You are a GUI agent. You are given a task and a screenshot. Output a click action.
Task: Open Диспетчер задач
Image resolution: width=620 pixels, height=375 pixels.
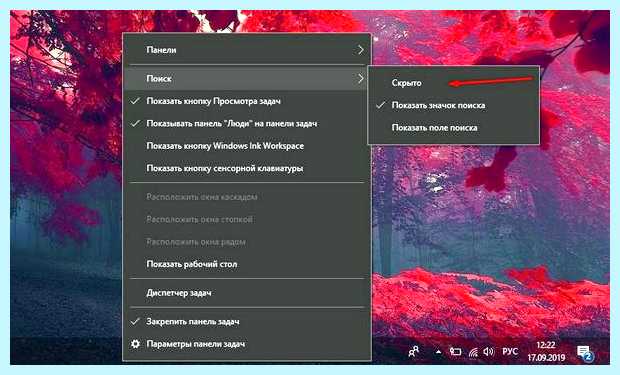click(247, 293)
